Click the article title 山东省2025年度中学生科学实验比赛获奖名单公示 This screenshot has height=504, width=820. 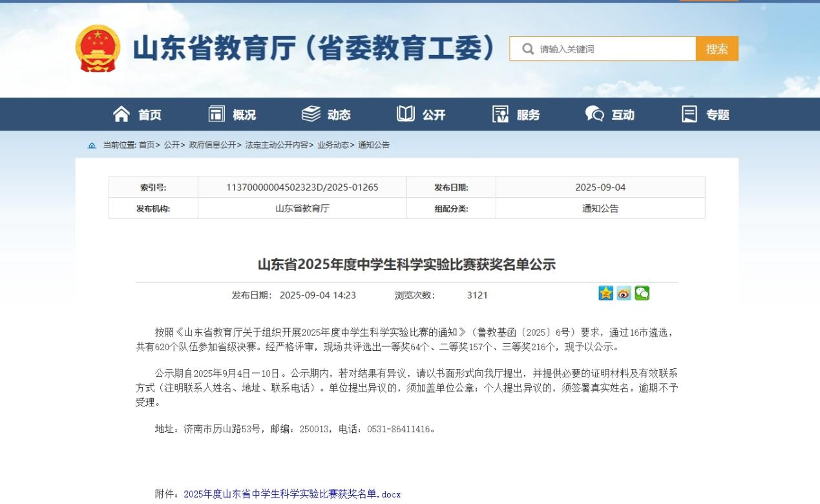point(406,264)
